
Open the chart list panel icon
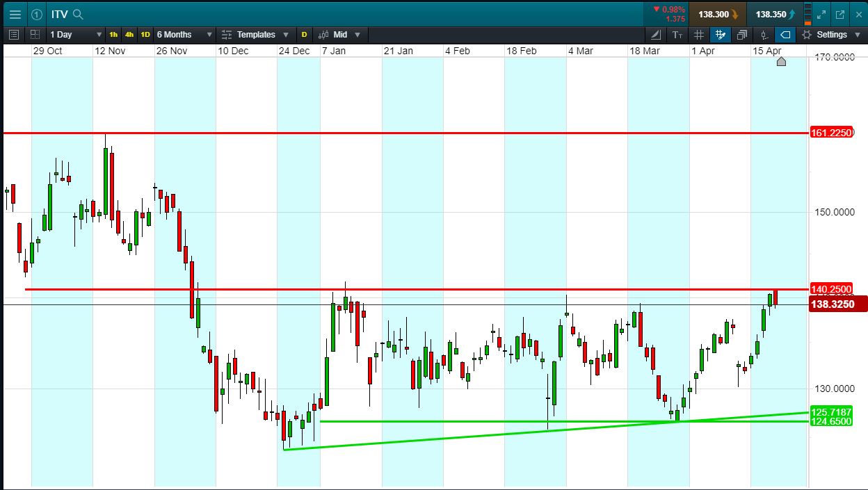click(14, 34)
